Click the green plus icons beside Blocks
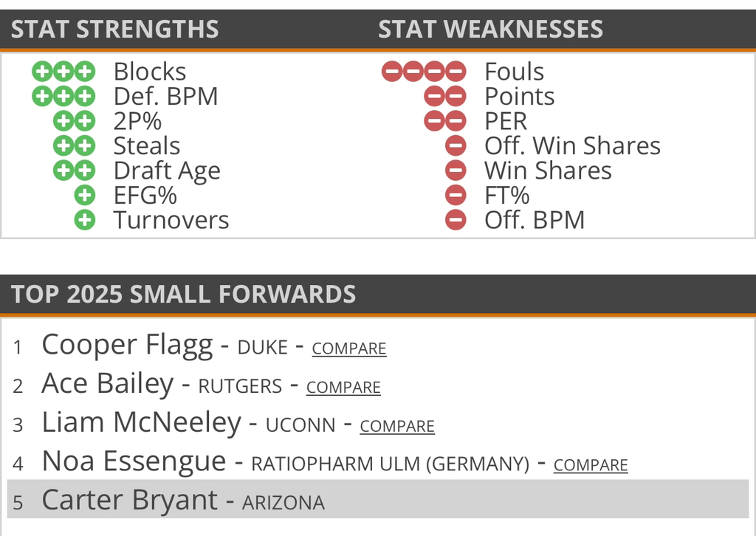This screenshot has width=756, height=536. point(63,72)
